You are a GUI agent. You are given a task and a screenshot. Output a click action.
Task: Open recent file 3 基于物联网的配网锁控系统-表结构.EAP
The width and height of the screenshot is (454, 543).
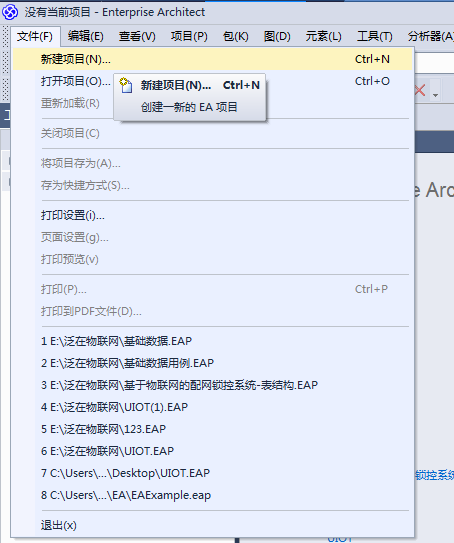213,385
